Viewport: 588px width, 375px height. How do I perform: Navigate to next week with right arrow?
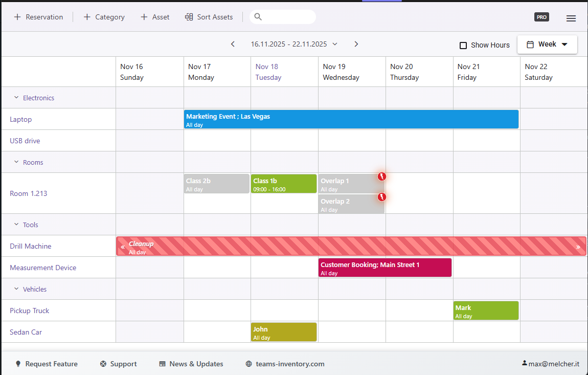pyautogui.click(x=356, y=44)
